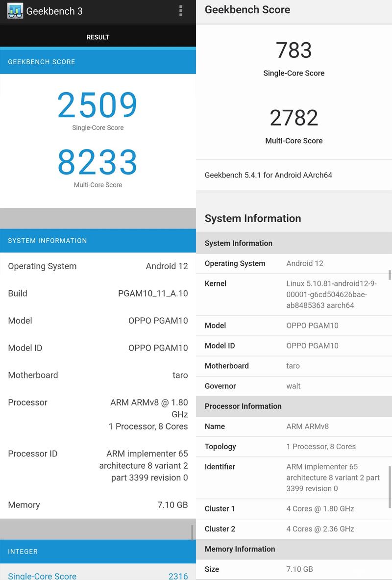The image size is (392, 580).
Task: Tap the large System Information heading
Action: tap(253, 218)
